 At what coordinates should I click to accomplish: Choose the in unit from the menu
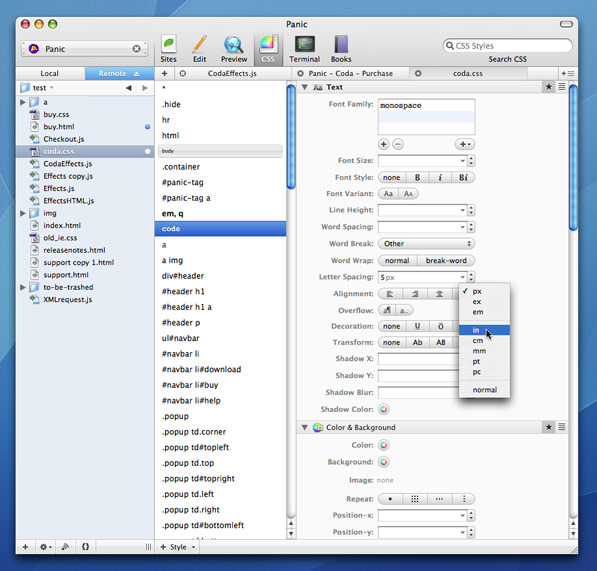pos(484,330)
